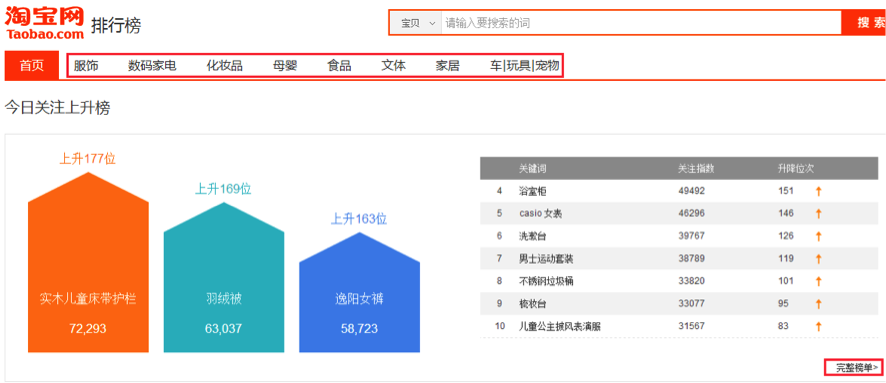Click the search field placeholder text
Screen dimensions: 886x383
tap(488, 24)
